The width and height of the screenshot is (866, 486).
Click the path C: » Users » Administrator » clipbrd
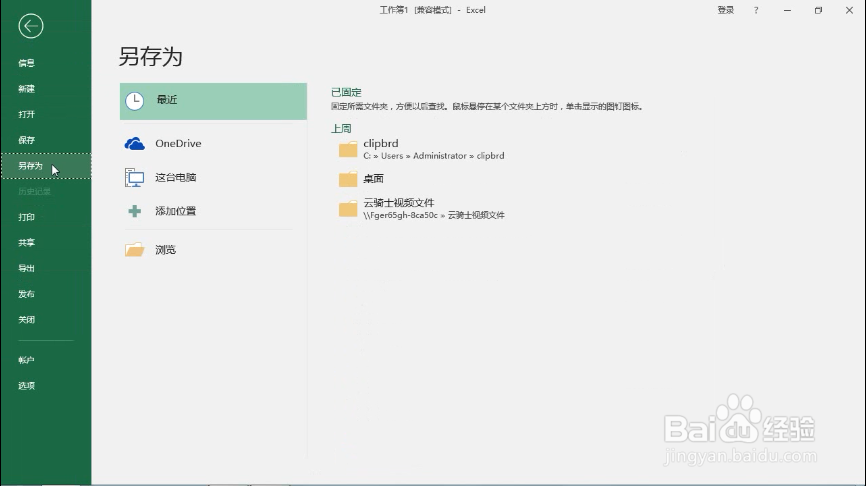(x=434, y=156)
